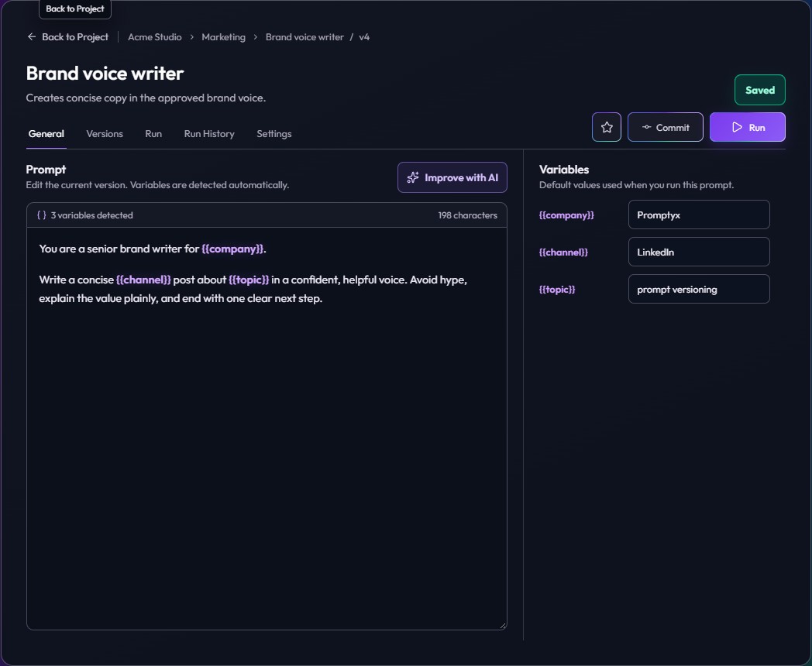
Task: Click the {{channel}} label in Variables panel
Action: pos(563,252)
